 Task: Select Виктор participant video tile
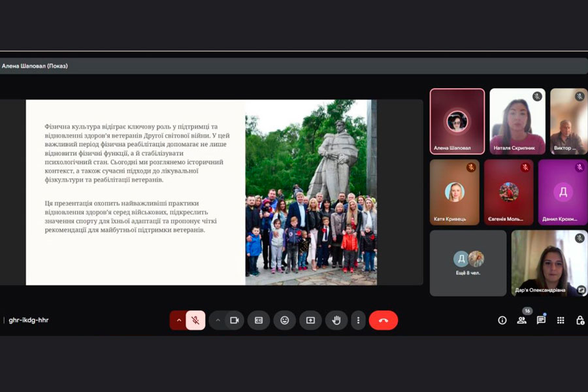(569, 122)
